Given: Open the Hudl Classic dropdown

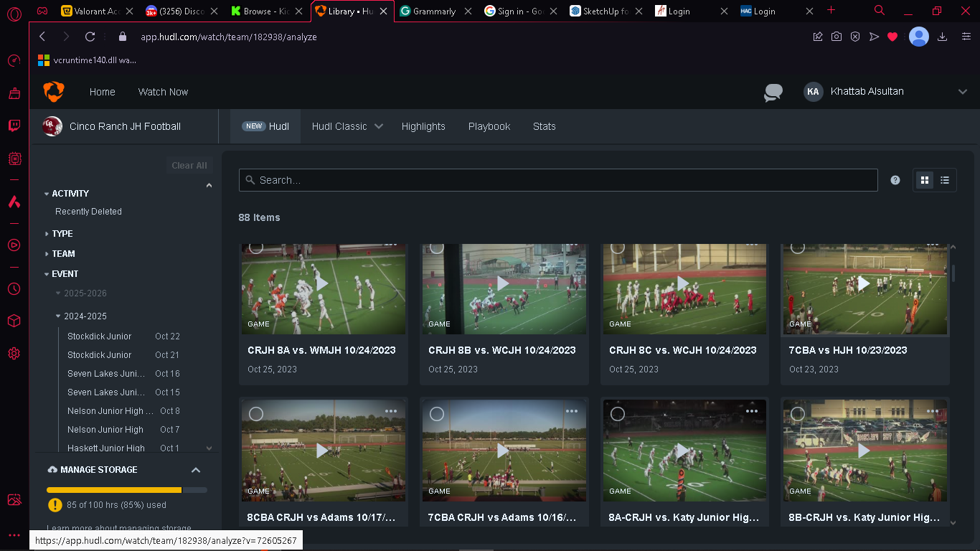Looking at the screenshot, I should click(347, 126).
